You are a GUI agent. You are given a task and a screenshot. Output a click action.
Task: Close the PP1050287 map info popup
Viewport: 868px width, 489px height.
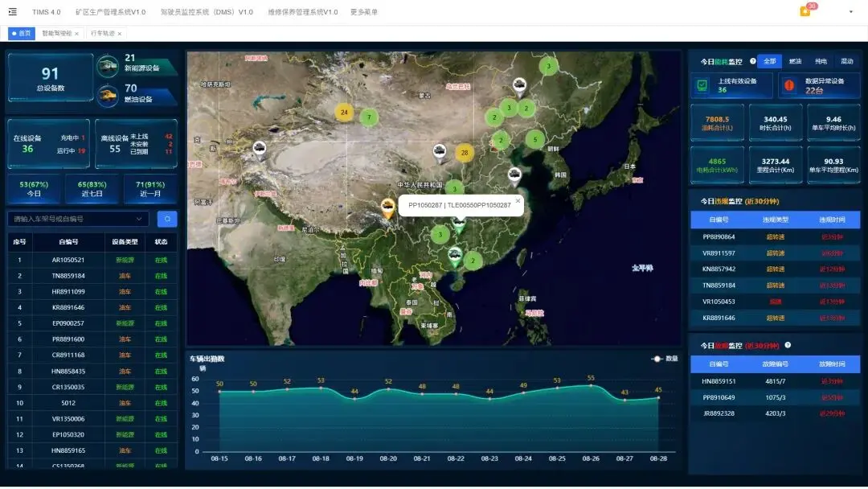click(518, 201)
